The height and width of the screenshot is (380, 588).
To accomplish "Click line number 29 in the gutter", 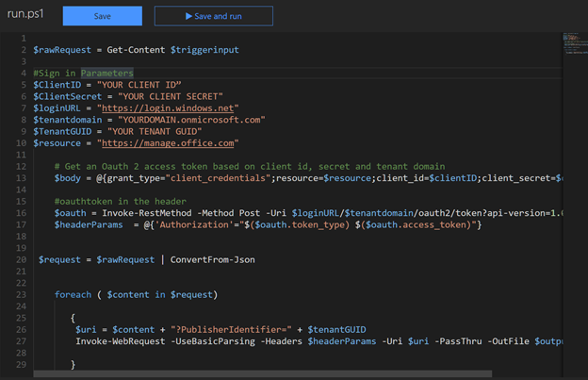I will click(21, 364).
